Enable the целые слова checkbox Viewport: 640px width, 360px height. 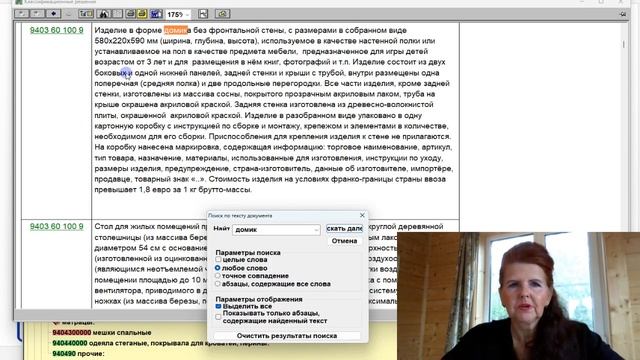click(x=218, y=260)
